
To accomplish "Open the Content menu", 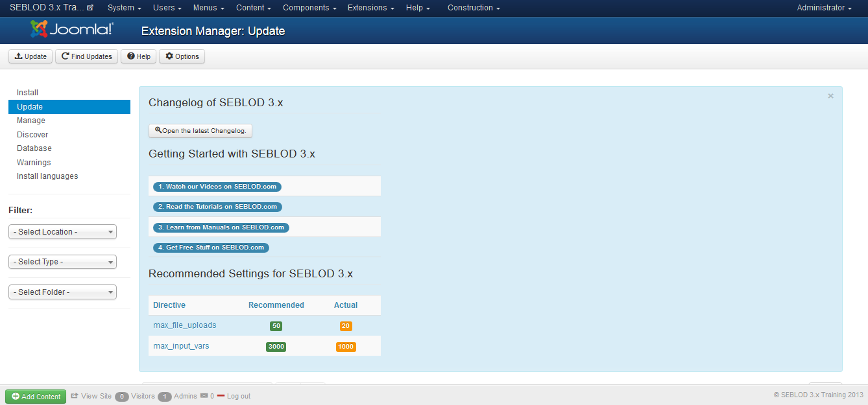I will pos(254,8).
